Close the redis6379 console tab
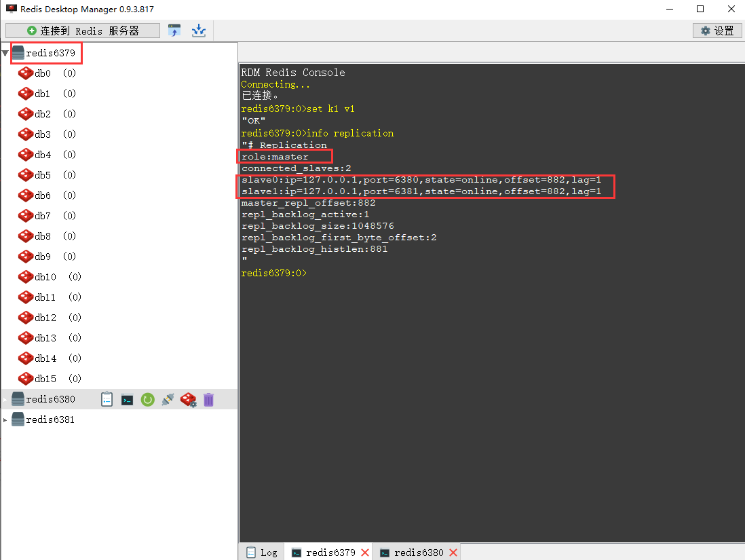This screenshot has height=560, width=745. [x=365, y=553]
